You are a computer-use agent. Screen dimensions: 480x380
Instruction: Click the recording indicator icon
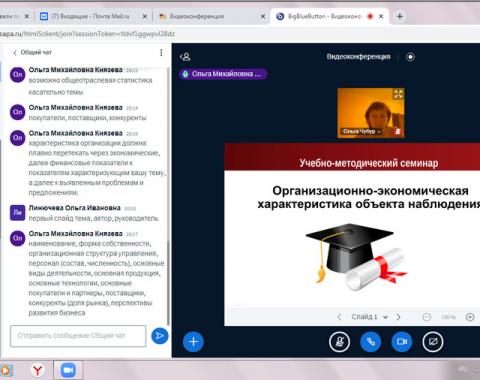click(x=410, y=57)
